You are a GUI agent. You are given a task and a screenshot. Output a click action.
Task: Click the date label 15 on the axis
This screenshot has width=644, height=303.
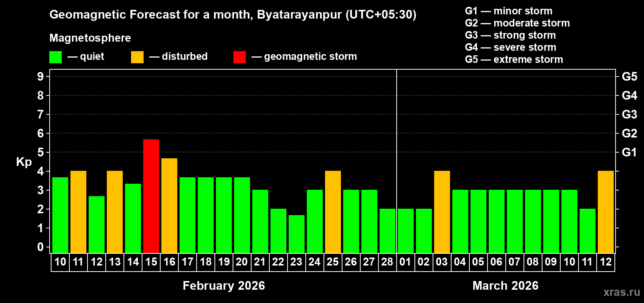coord(151,262)
